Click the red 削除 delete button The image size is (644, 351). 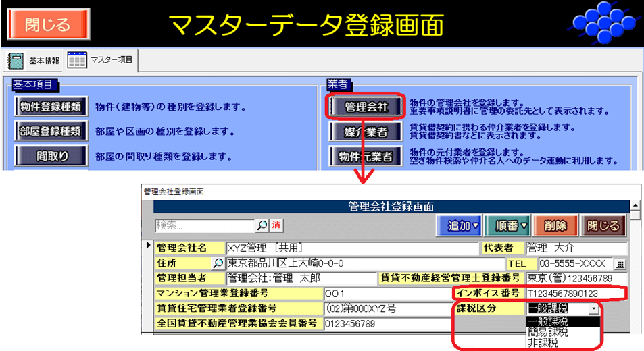[554, 225]
